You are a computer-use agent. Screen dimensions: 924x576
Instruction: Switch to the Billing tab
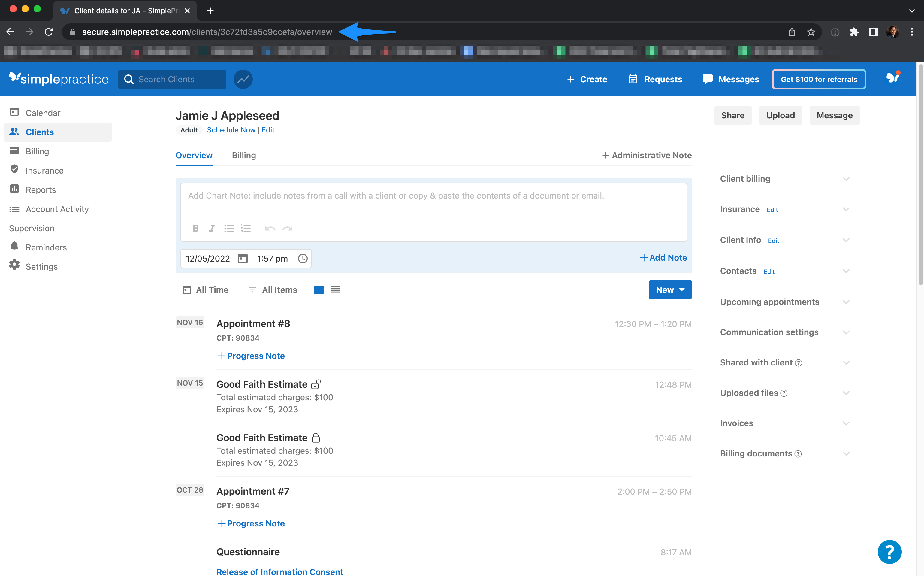coord(244,156)
